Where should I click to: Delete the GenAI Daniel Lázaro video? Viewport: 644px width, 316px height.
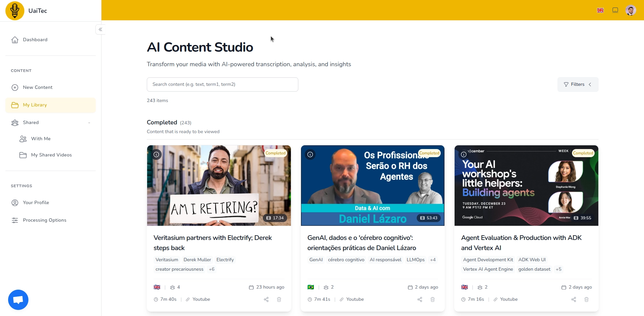click(433, 299)
